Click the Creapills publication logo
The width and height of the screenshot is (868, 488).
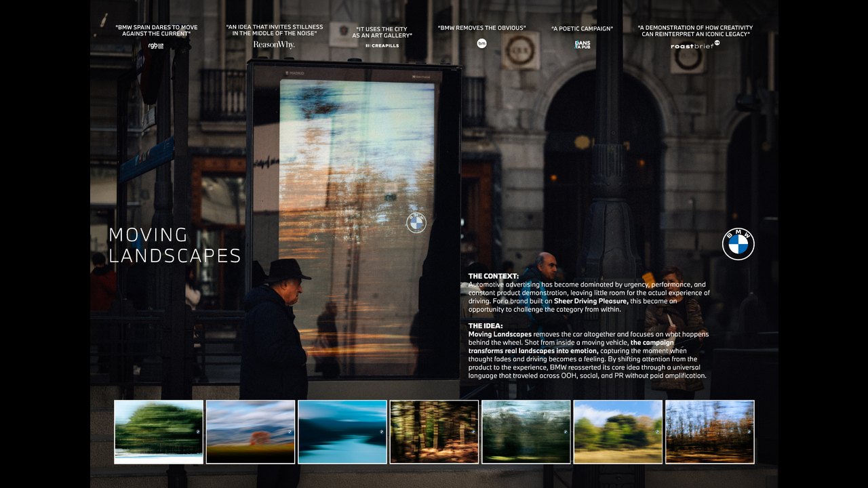382,46
